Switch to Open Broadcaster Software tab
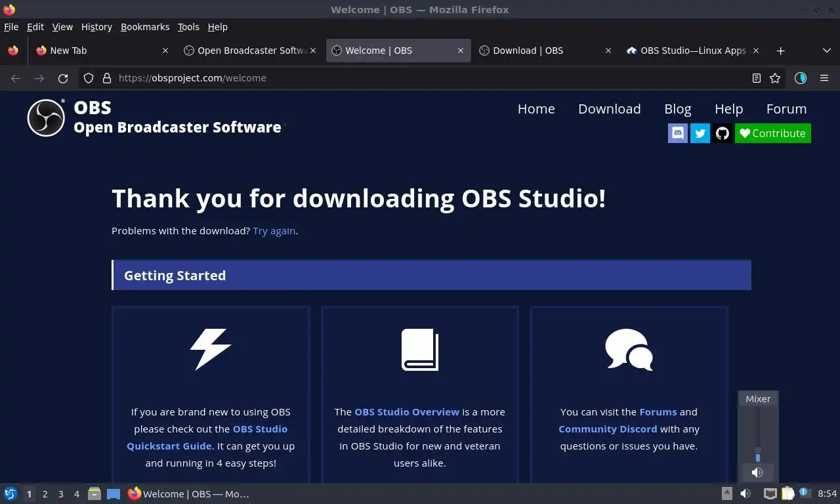840x504 pixels. click(249, 51)
